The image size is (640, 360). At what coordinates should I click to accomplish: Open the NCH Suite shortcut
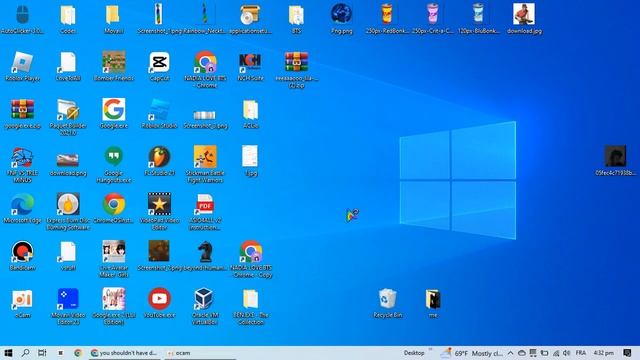coord(250,67)
